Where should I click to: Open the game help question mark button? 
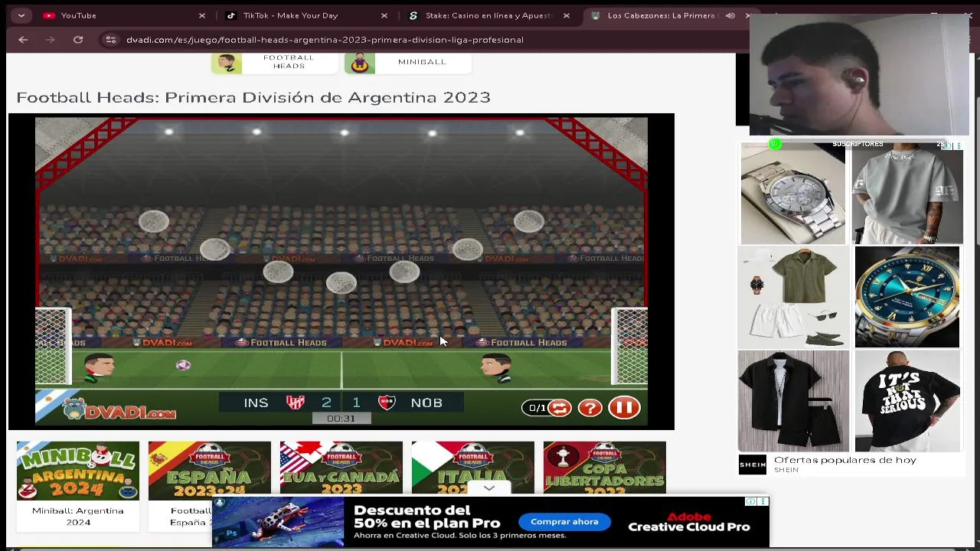(x=590, y=408)
